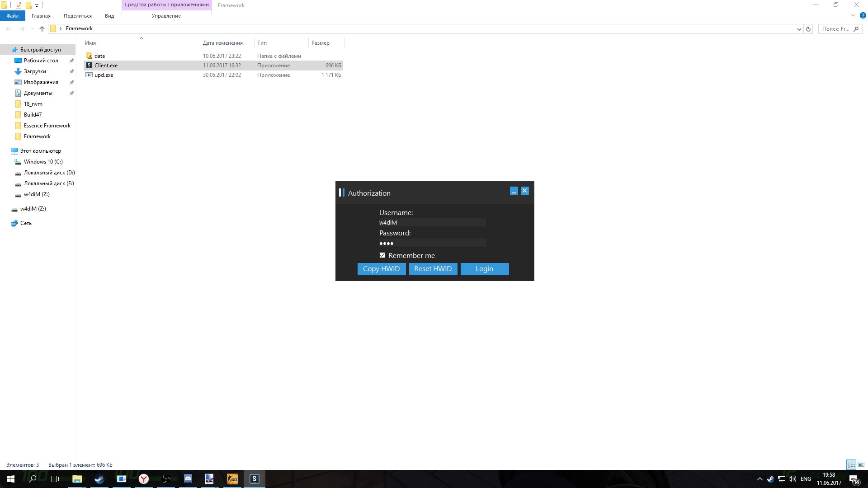This screenshot has height=488, width=868.
Task: Open the Вид ribbon tab
Action: tap(109, 16)
